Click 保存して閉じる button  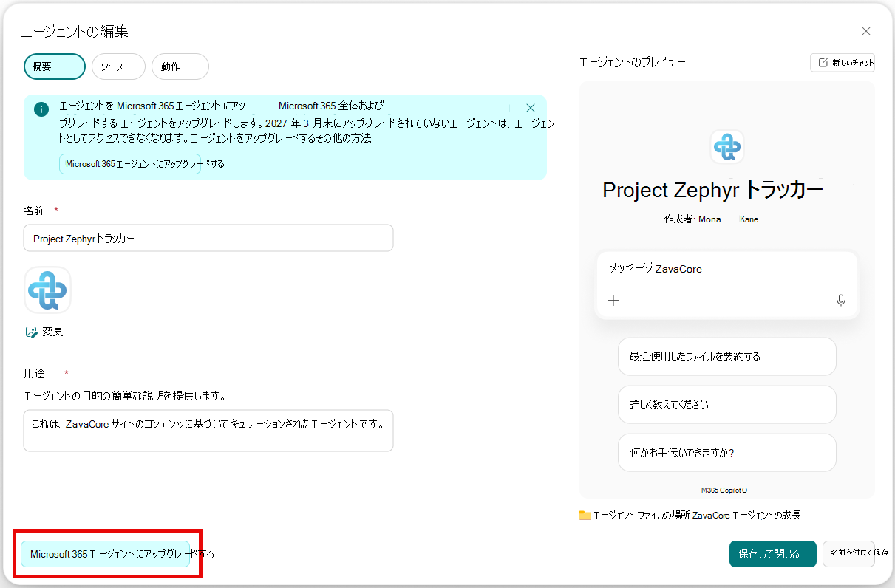(773, 554)
